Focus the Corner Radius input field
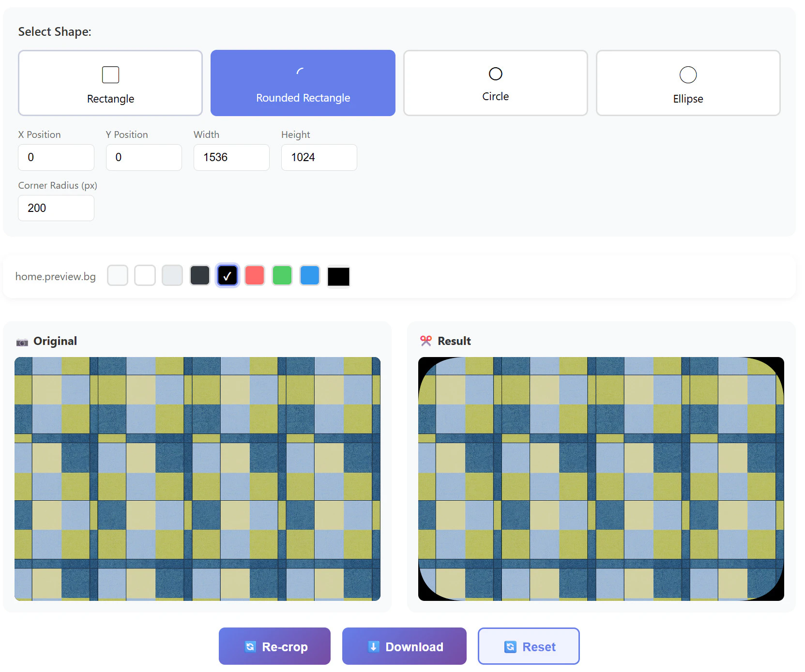805x672 pixels. pos(56,208)
